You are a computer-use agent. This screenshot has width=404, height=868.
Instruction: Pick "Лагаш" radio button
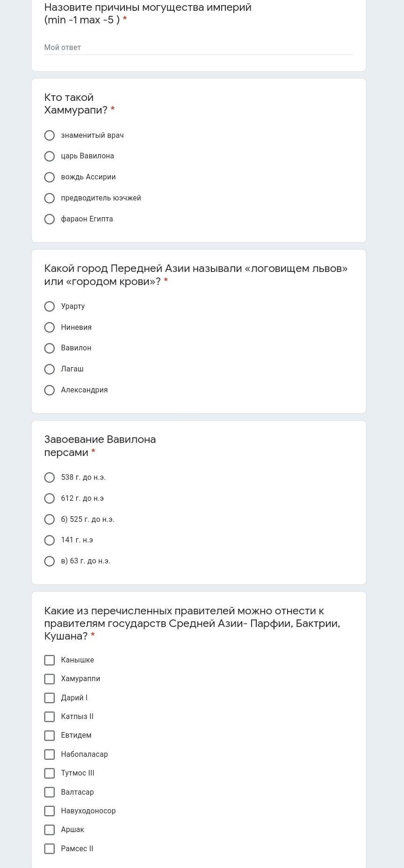[x=50, y=369]
